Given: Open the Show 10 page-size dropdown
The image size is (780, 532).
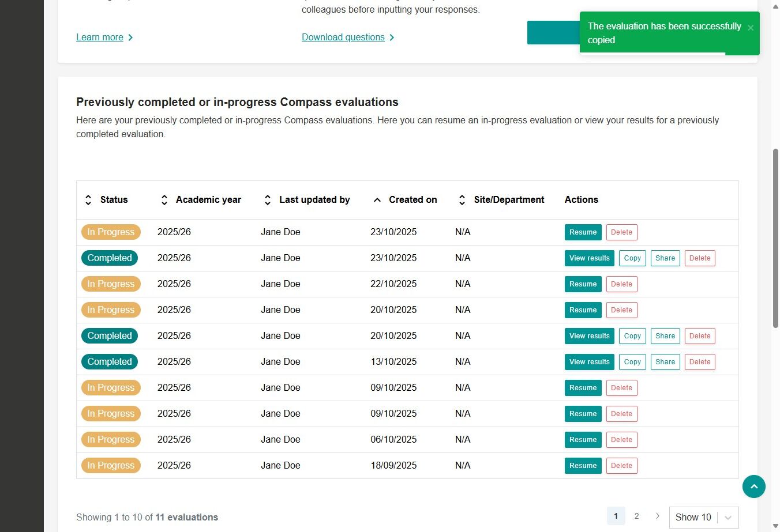Looking at the screenshot, I should click(704, 517).
